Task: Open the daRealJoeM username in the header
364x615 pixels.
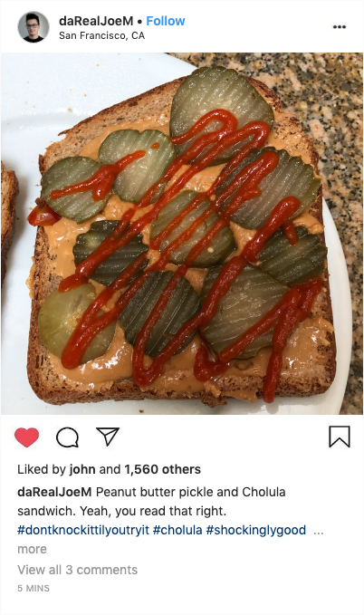Action: [x=96, y=21]
